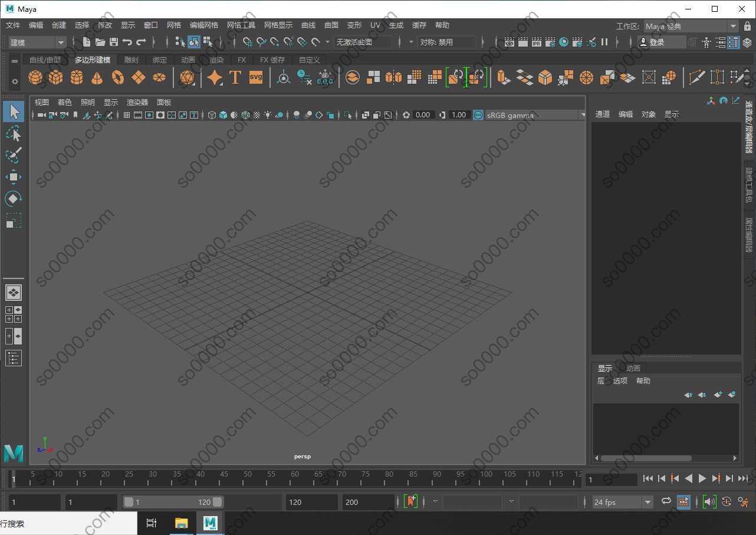Screen dimensions: 756x535
Task: Click the SVG import shelf icon
Action: [x=256, y=77]
